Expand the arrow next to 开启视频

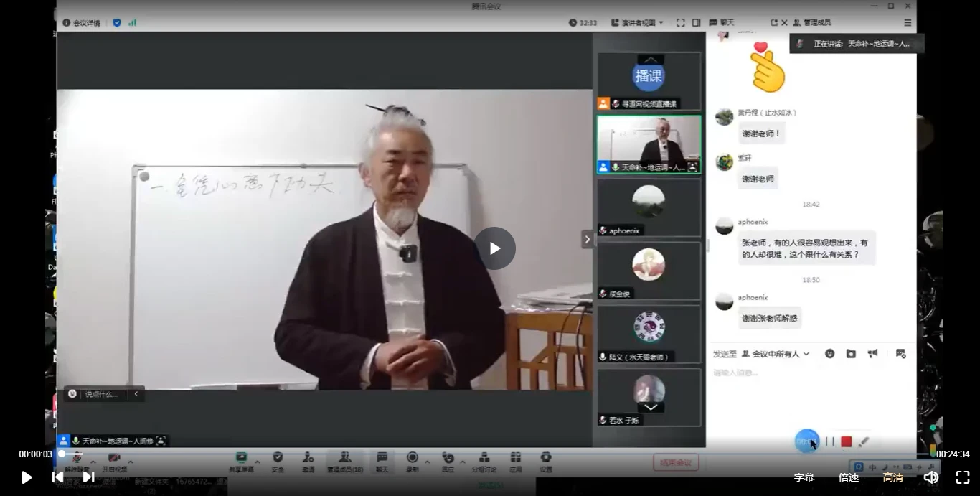pos(131,462)
